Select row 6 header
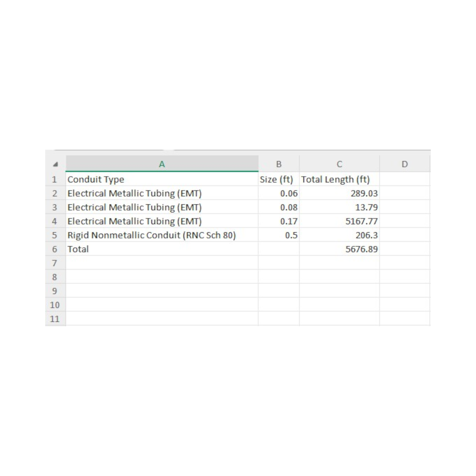 coord(55,249)
